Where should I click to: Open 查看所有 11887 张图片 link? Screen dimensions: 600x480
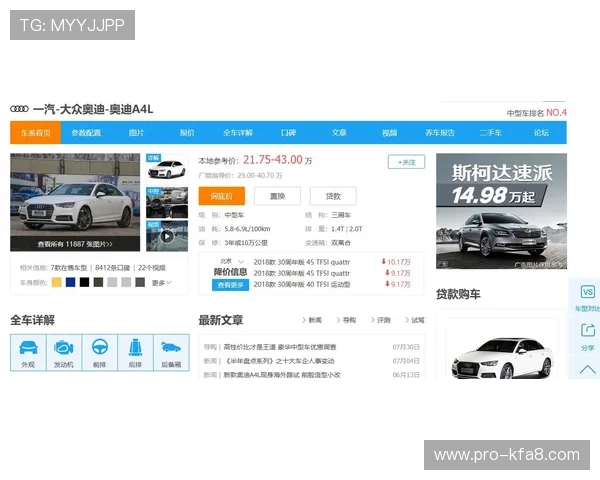click(75, 244)
